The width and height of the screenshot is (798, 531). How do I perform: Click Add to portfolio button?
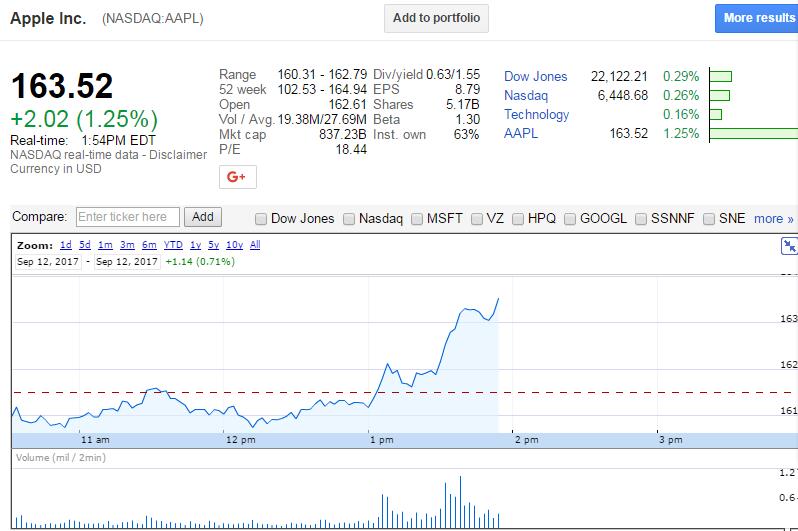tap(436, 18)
